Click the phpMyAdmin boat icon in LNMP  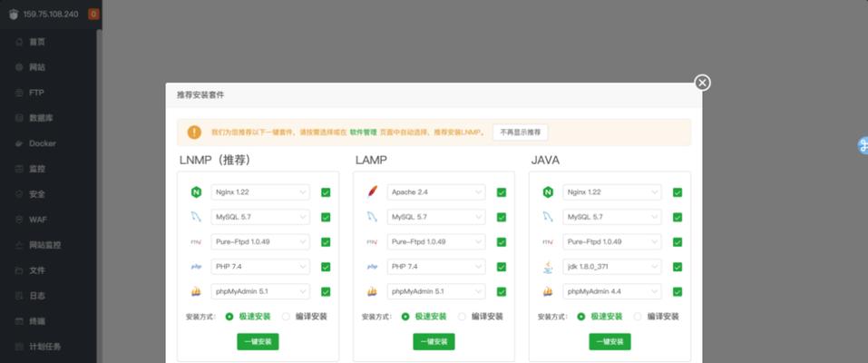click(196, 291)
